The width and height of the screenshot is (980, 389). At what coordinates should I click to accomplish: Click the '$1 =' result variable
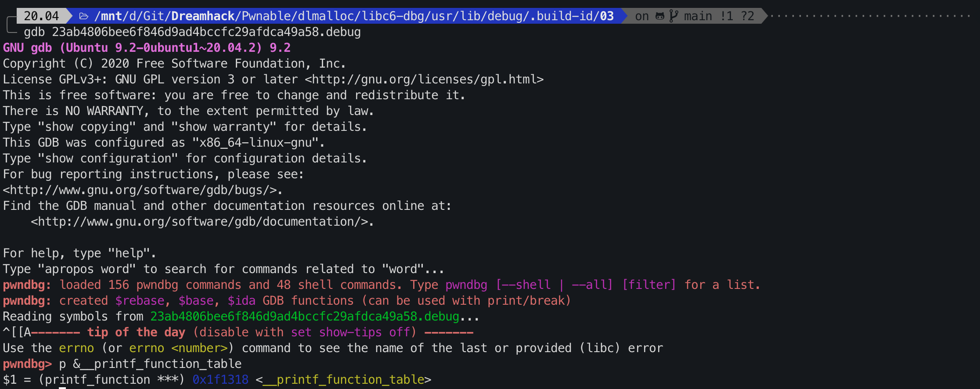point(17,380)
